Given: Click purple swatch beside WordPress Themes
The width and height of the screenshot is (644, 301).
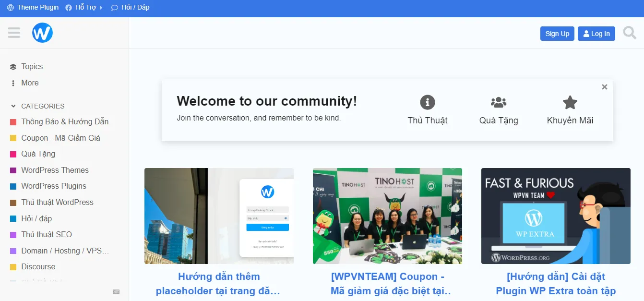Looking at the screenshot, I should click(13, 170).
